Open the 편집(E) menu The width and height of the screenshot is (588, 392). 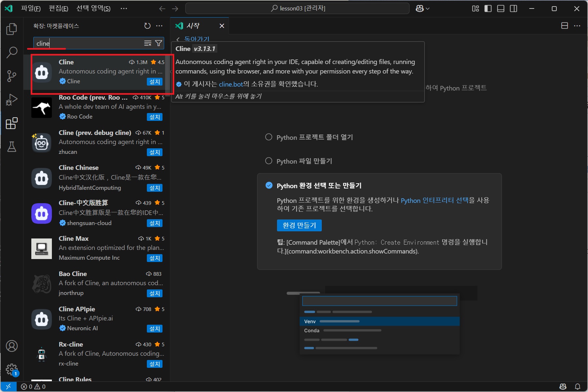point(58,8)
